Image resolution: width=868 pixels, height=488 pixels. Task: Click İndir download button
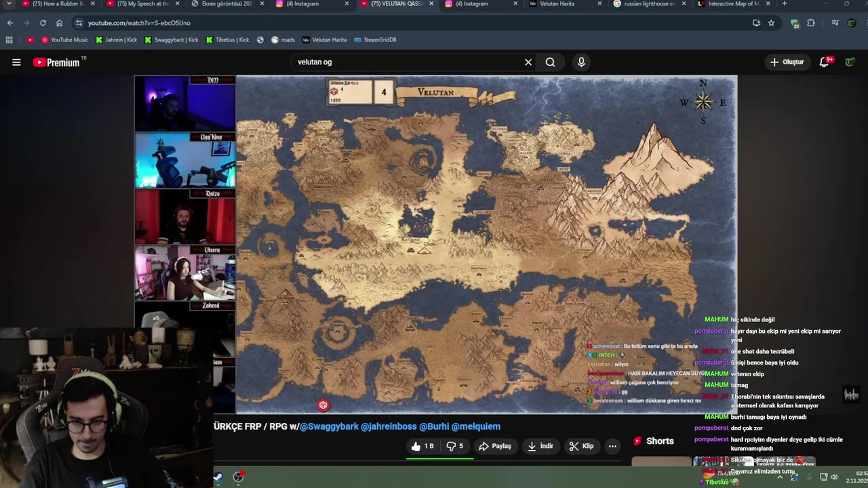[x=540, y=446]
